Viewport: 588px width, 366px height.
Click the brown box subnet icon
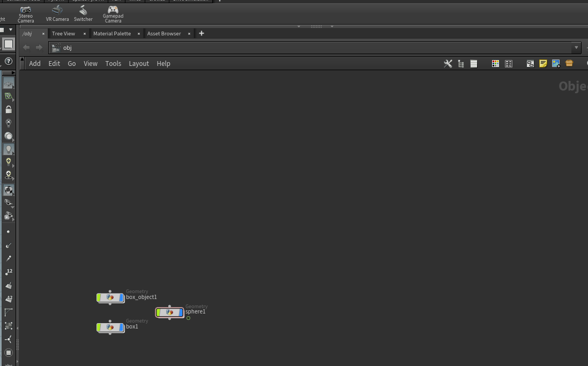[x=569, y=63]
